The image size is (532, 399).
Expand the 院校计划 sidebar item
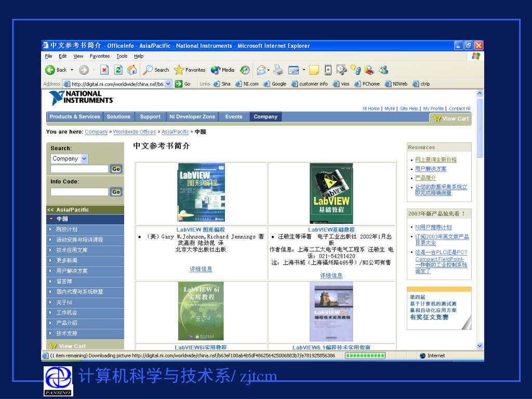tap(50, 229)
